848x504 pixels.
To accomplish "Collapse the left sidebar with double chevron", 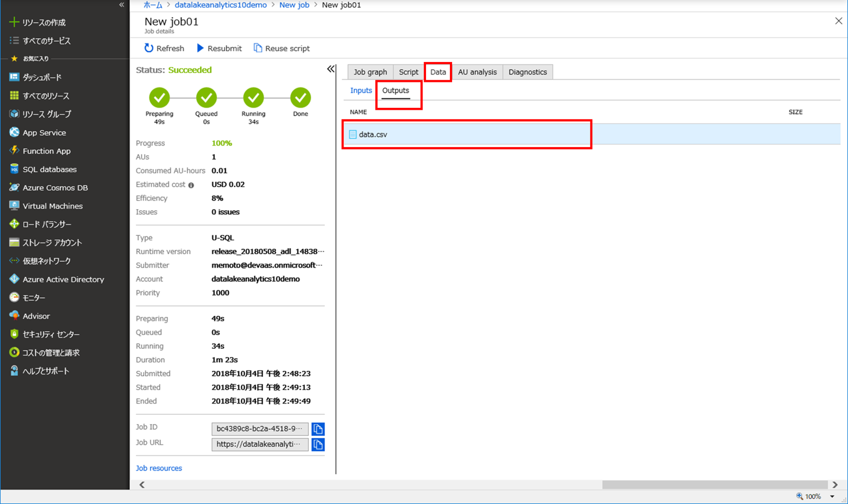I will pyautogui.click(x=122, y=5).
